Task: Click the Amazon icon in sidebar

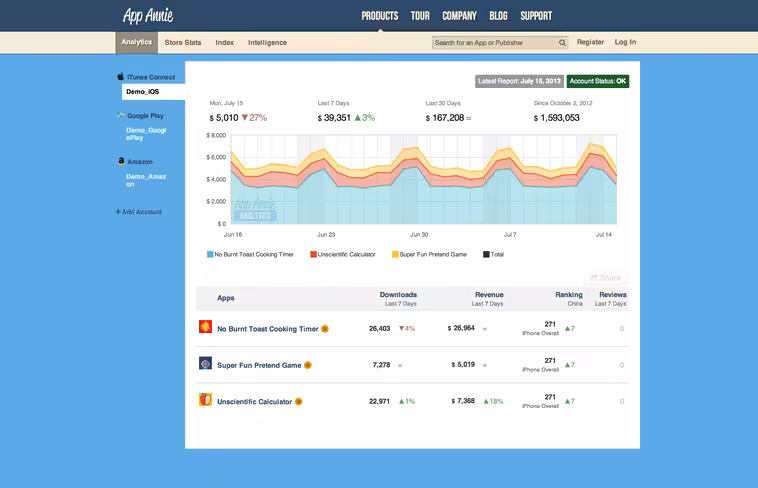Action: click(x=121, y=161)
